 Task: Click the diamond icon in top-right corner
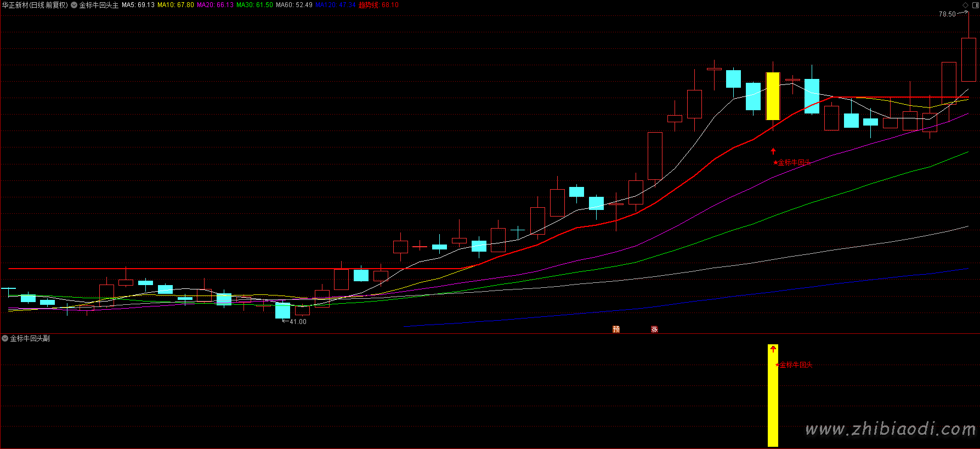point(965,5)
